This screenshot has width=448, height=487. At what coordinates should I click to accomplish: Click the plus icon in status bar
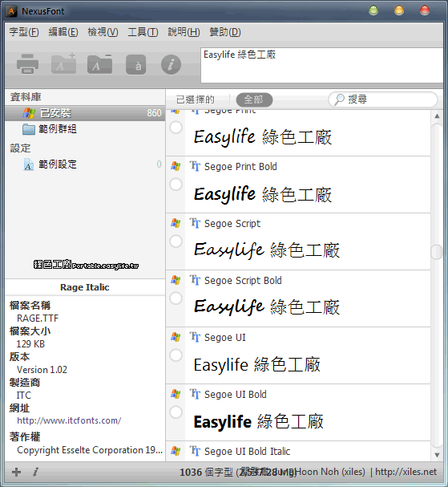(x=17, y=472)
